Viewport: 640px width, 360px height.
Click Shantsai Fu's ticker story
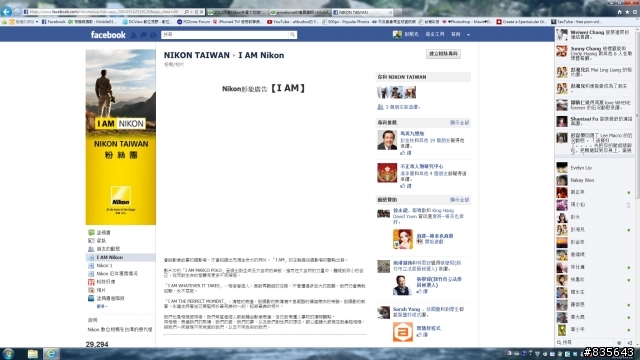point(594,121)
